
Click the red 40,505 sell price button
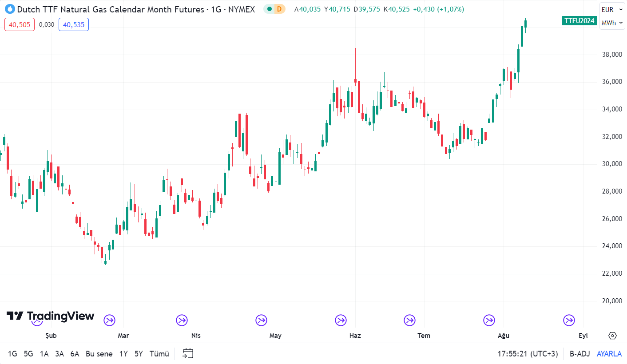pos(20,24)
